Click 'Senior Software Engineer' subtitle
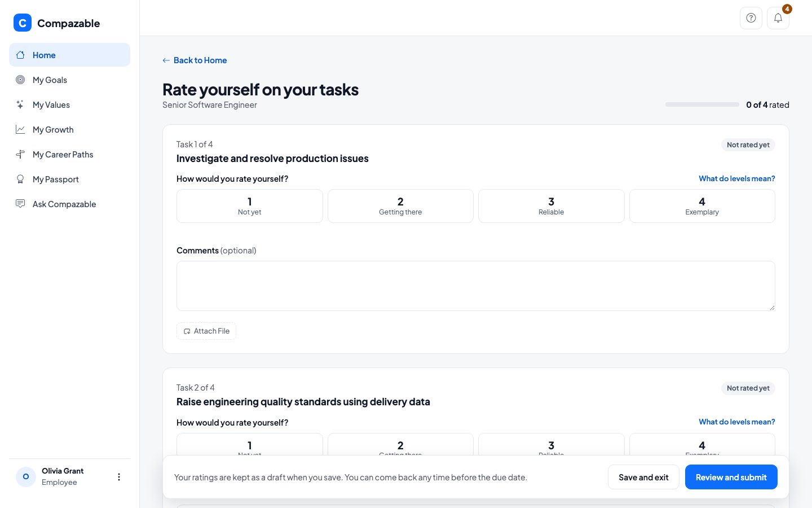The width and height of the screenshot is (812, 508). coord(210,105)
